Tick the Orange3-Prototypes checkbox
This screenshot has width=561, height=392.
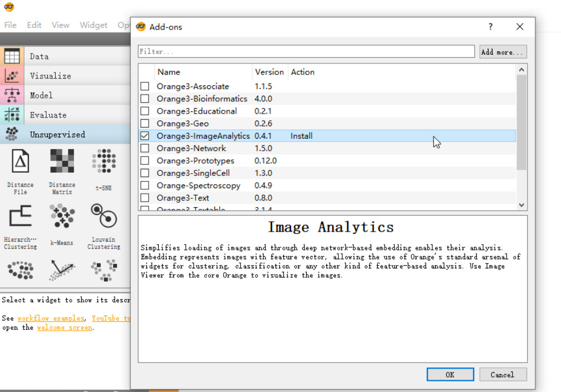(x=145, y=161)
